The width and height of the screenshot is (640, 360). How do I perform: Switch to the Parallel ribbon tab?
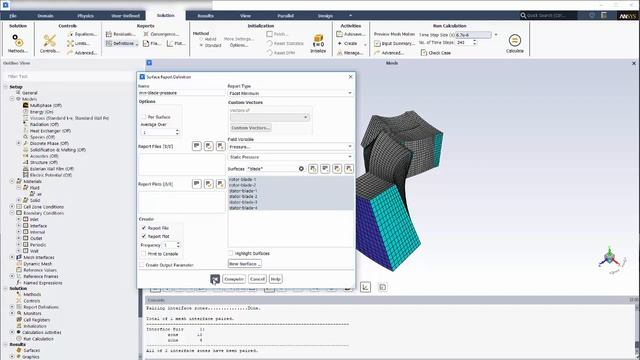pyautogui.click(x=285, y=16)
